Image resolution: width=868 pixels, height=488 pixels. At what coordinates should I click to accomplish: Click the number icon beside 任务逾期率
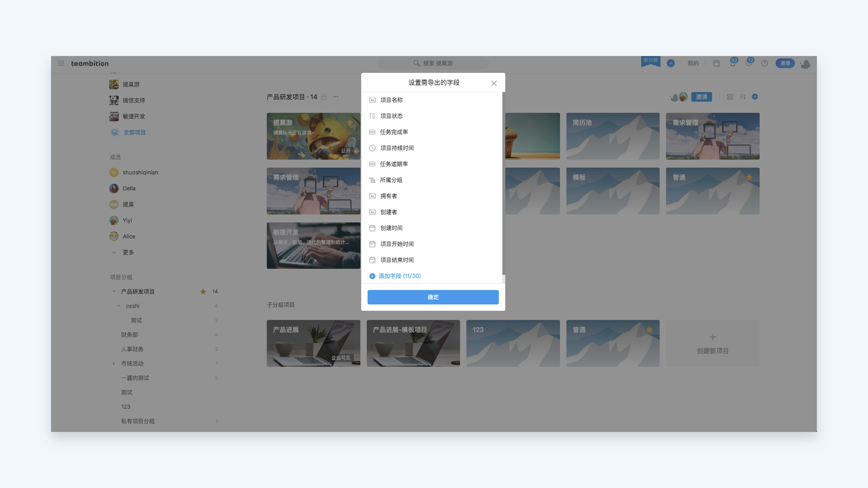point(372,164)
